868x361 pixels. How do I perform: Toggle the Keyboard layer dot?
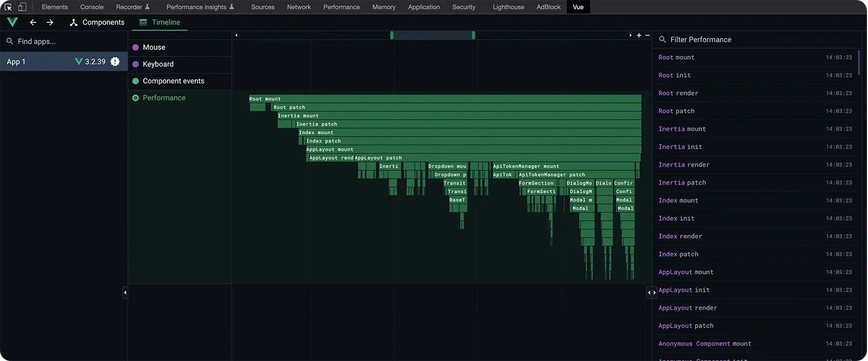(x=136, y=64)
